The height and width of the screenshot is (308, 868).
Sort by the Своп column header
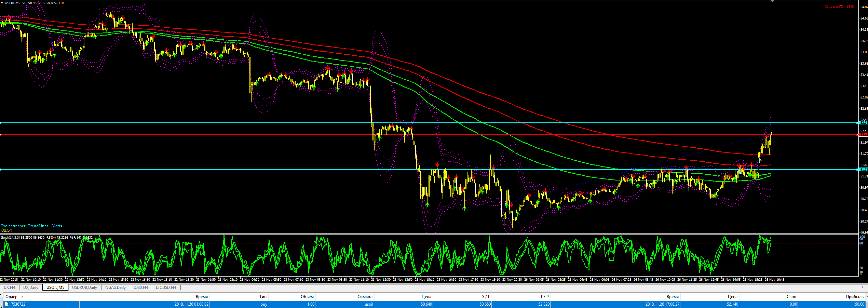pos(769,297)
